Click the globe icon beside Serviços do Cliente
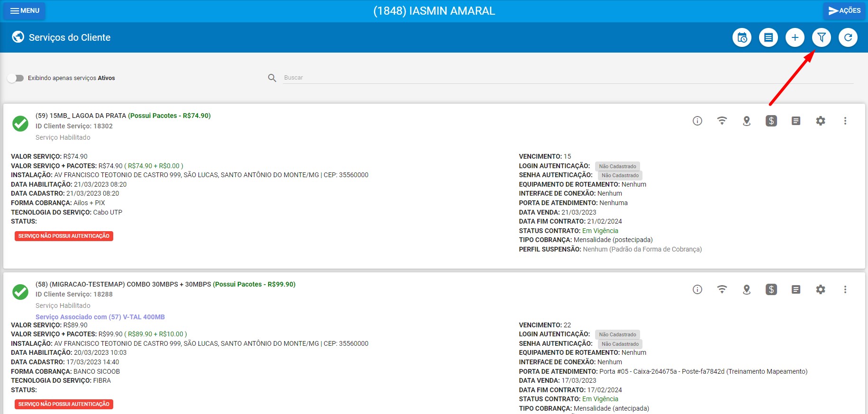The image size is (868, 414). [18, 37]
